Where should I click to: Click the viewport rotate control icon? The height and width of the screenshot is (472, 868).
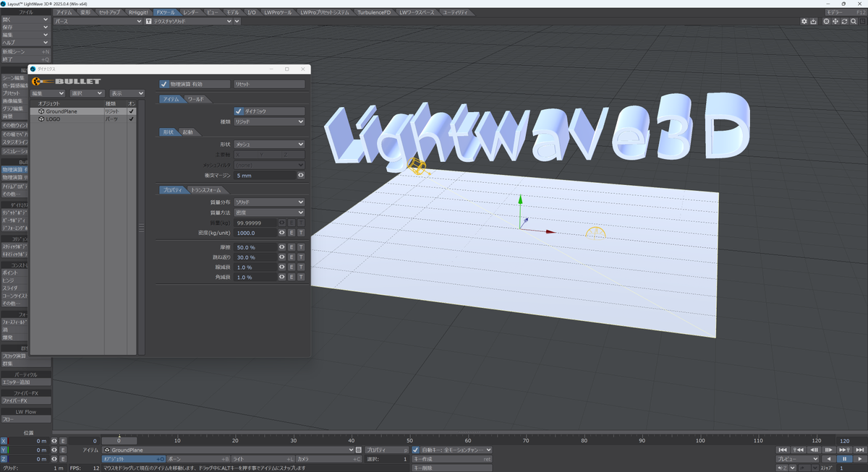tap(845, 22)
